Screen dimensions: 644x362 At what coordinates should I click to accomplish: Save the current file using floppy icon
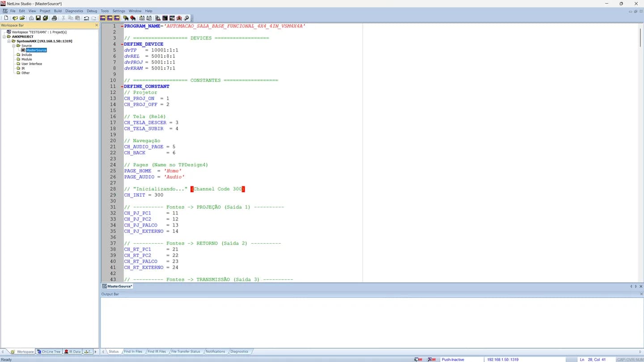[38, 18]
